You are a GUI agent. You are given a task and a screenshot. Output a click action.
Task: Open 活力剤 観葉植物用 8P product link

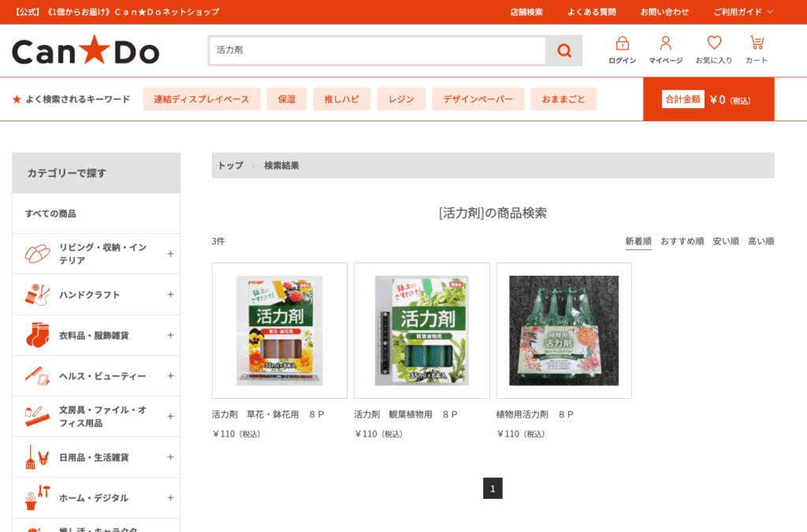(x=406, y=415)
